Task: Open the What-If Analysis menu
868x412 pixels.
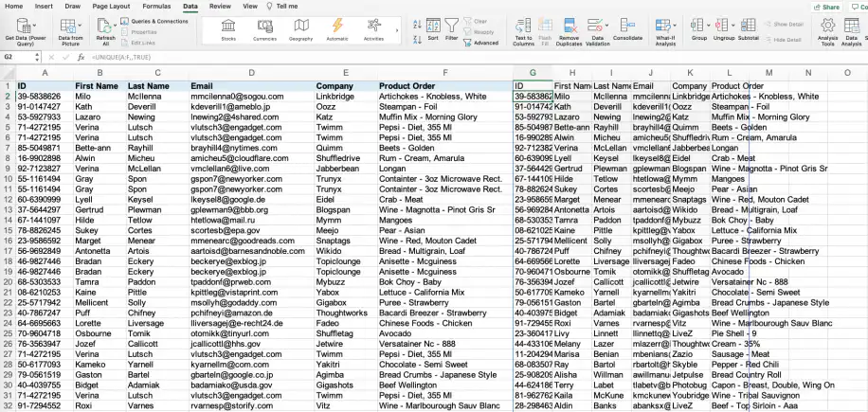Action: 665,32
